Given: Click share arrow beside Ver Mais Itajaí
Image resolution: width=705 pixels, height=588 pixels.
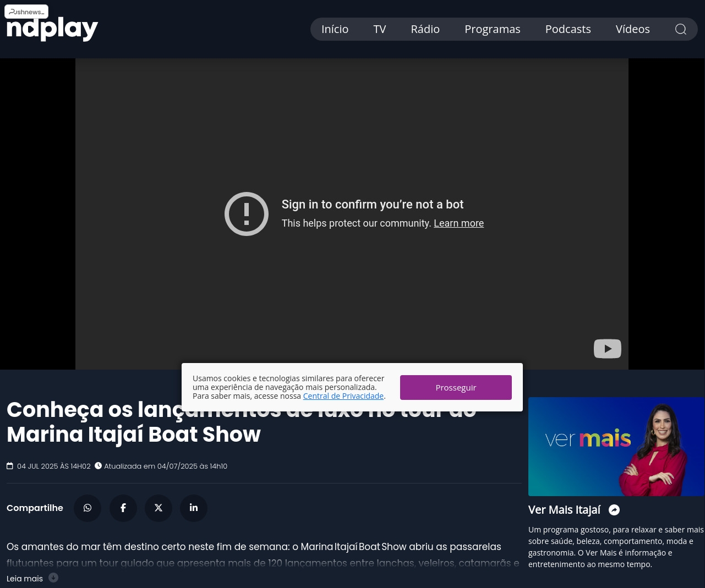Looking at the screenshot, I should (x=614, y=510).
